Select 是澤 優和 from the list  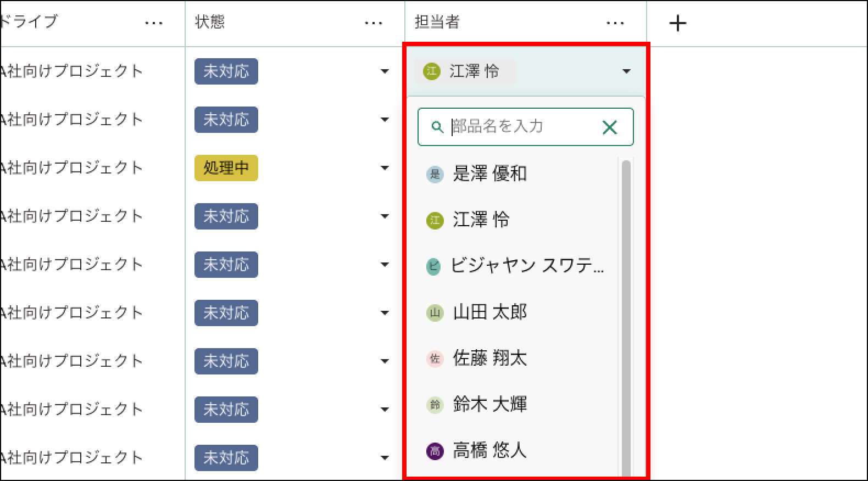point(489,174)
